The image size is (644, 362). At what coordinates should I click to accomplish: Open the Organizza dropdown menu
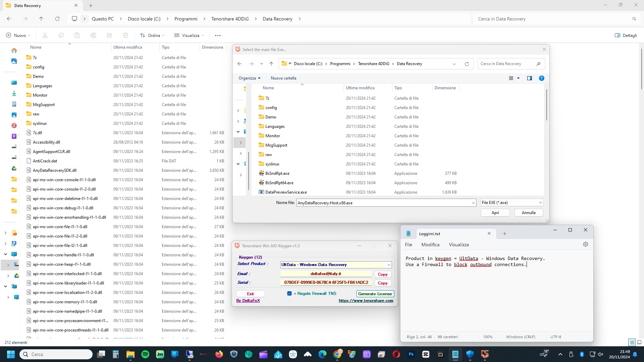(249, 78)
